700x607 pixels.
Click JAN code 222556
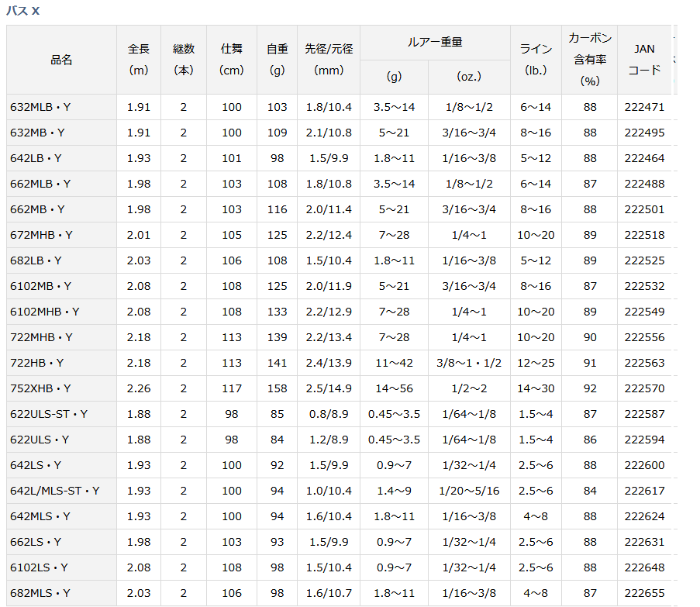tap(645, 337)
